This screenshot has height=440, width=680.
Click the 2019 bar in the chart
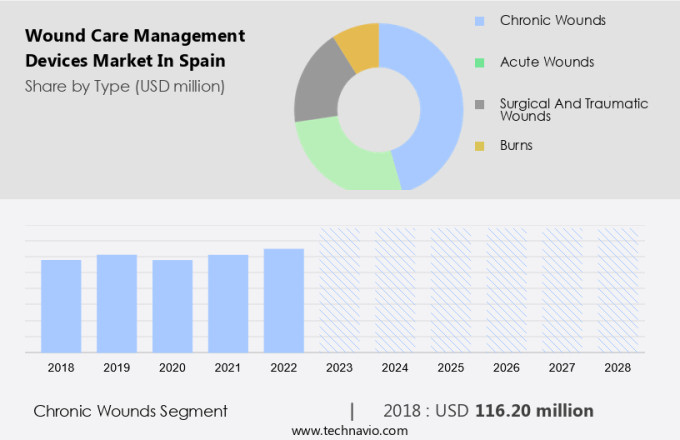tap(117, 303)
